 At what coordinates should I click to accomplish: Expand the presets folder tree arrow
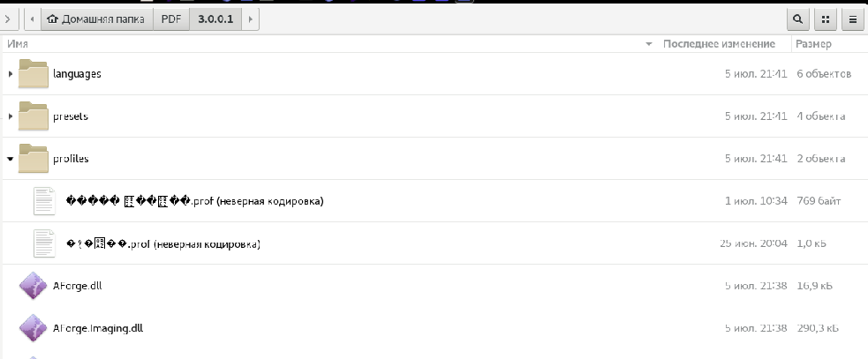11,116
